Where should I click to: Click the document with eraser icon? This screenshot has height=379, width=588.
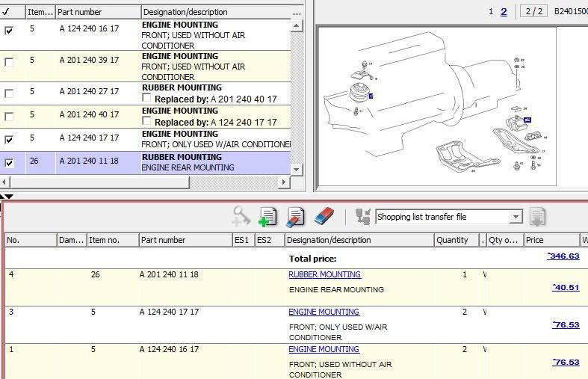(295, 217)
